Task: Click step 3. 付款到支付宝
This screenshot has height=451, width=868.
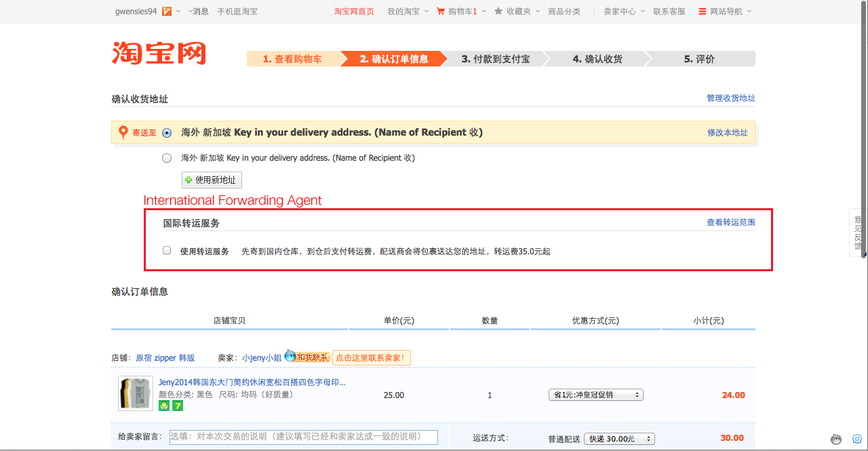Action: [496, 59]
